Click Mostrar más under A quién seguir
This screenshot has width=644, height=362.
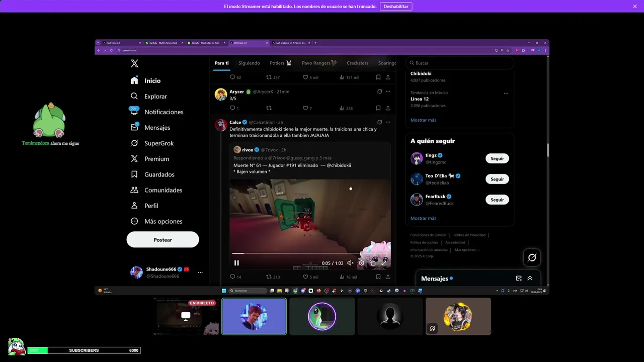click(423, 218)
